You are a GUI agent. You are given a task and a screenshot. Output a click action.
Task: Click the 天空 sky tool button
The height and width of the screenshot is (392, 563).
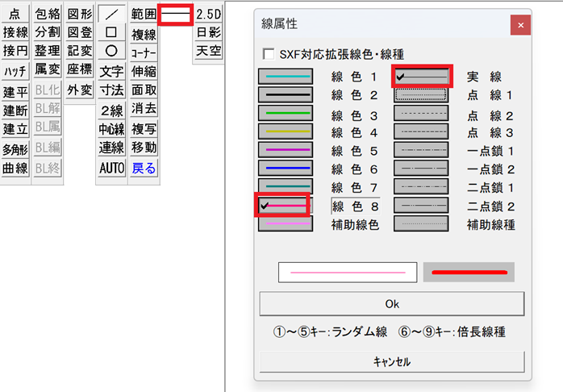click(x=209, y=51)
